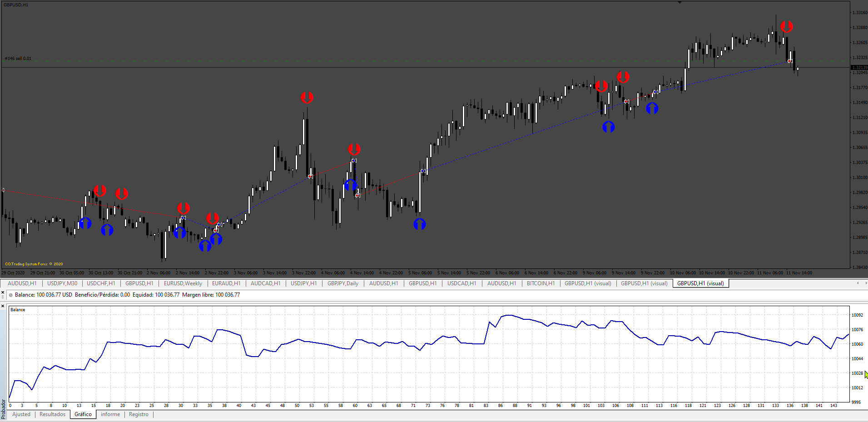
Task: Switch to the Resultados tab
Action: 53,414
